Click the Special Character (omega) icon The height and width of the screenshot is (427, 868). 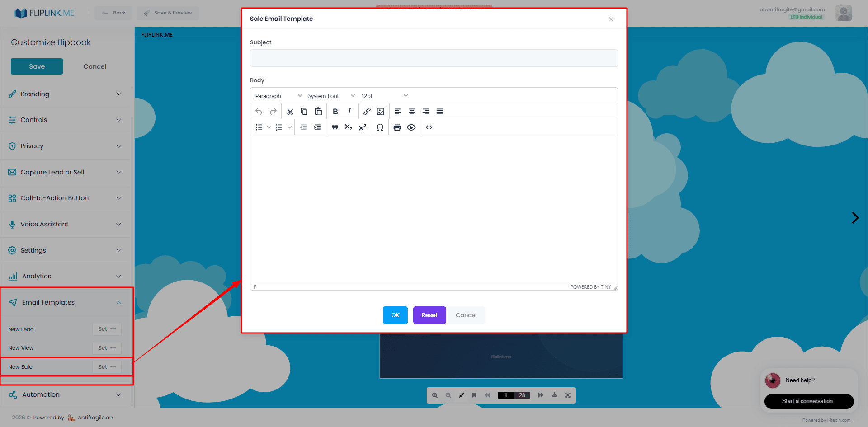(x=380, y=127)
